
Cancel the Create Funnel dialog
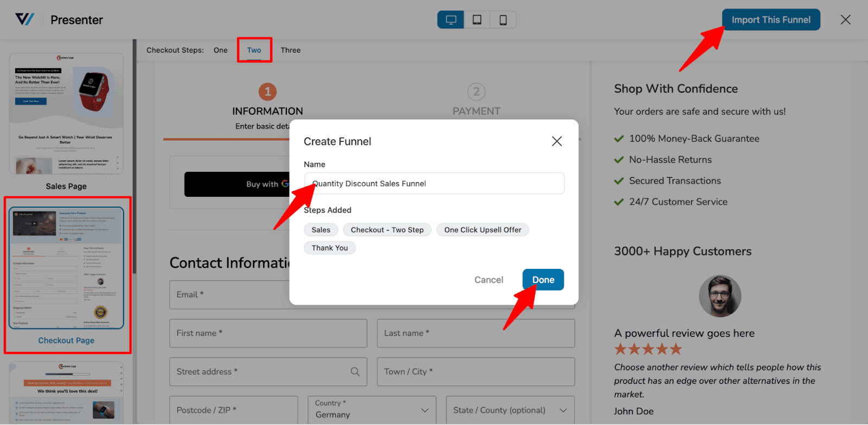489,280
